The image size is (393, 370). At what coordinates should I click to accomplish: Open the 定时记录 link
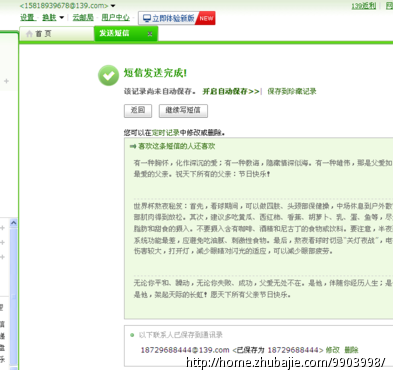point(166,133)
